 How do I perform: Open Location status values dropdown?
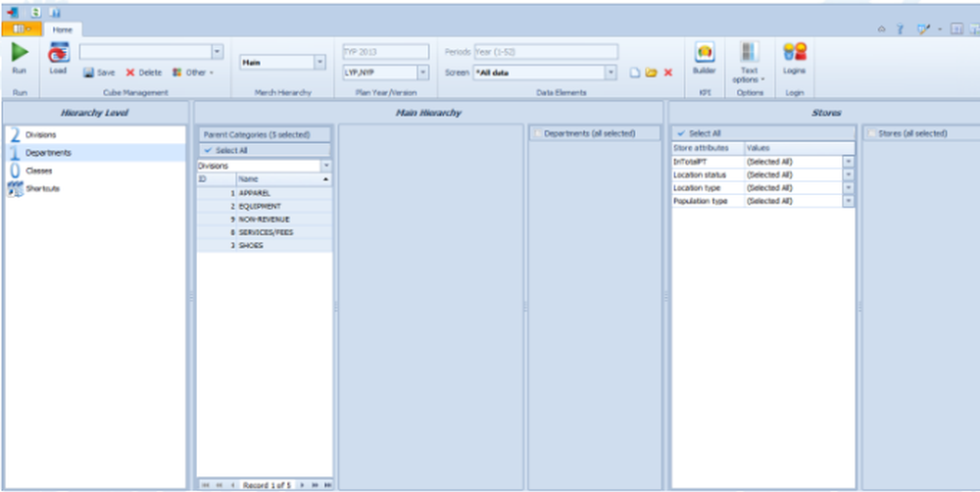tap(848, 174)
